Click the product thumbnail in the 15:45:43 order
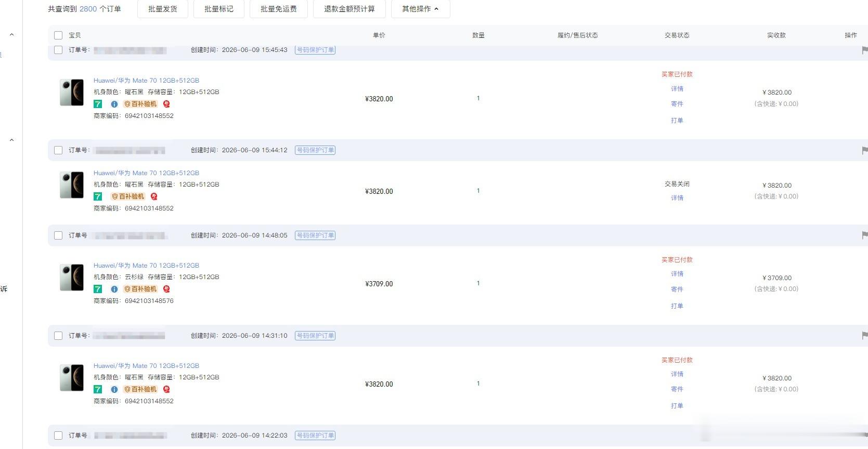The height and width of the screenshot is (449, 868). coord(72,93)
